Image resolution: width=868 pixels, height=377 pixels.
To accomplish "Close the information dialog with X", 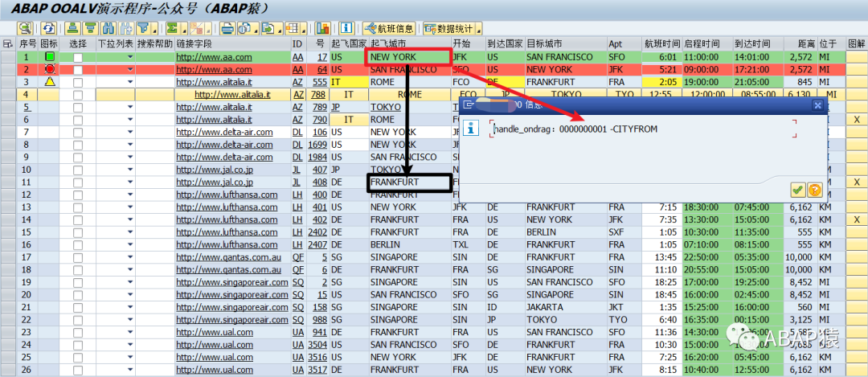I will tap(817, 105).
